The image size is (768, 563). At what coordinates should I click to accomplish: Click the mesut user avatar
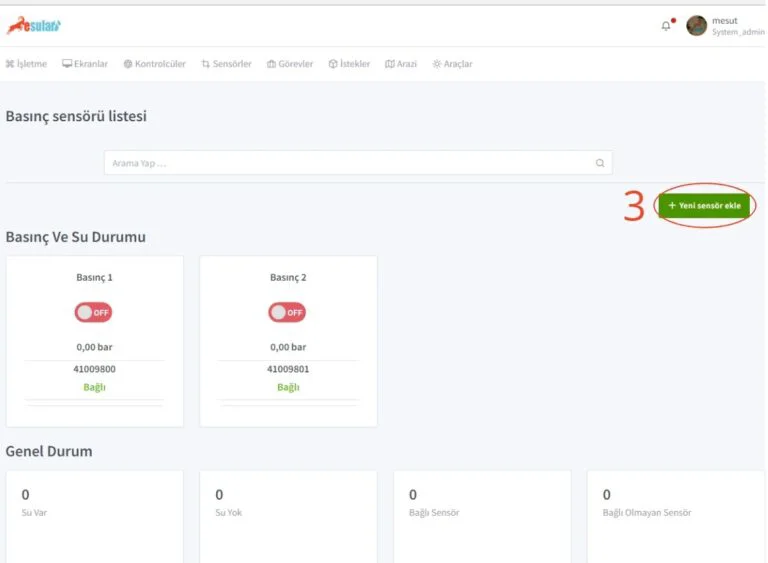coord(696,26)
